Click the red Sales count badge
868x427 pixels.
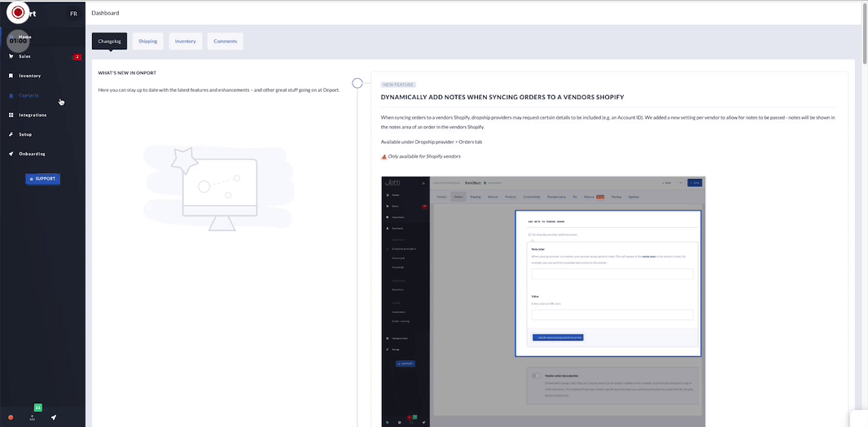click(77, 56)
